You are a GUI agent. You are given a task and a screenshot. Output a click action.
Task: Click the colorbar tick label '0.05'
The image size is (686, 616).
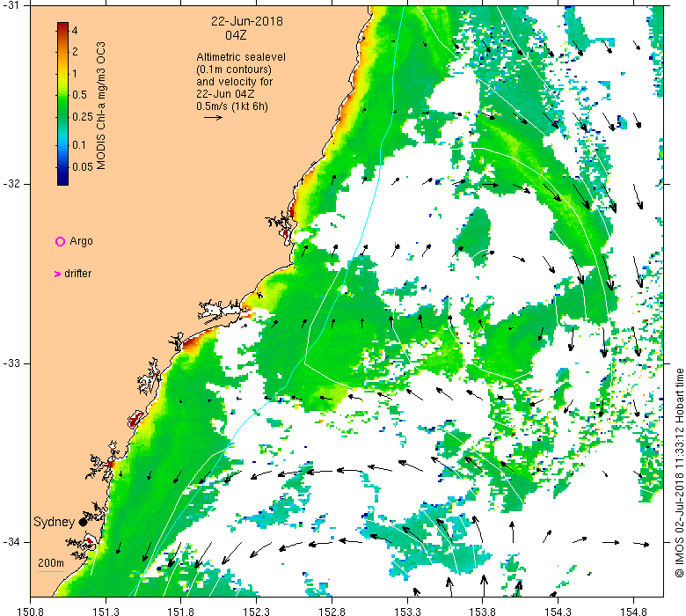[x=83, y=167]
